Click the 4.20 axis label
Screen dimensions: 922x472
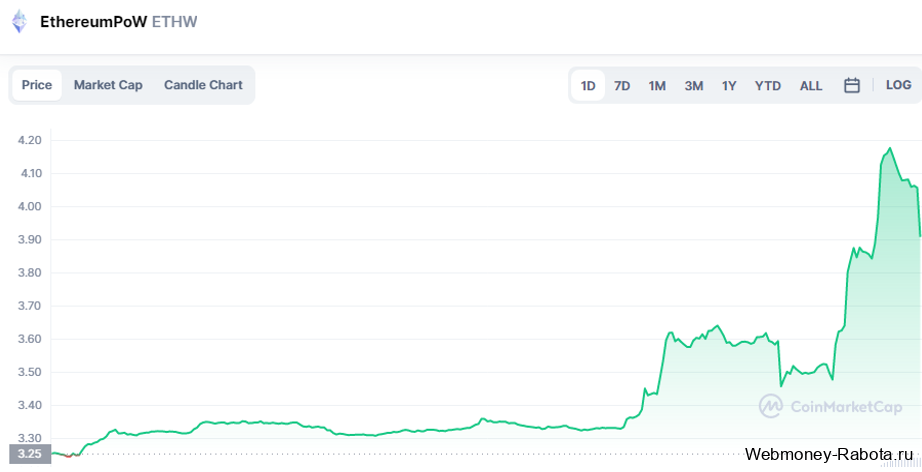click(x=30, y=140)
